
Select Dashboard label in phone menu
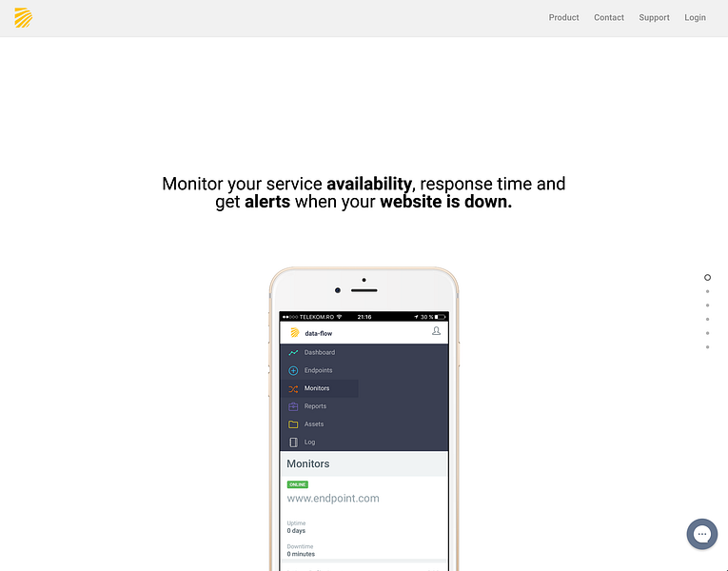click(x=320, y=352)
